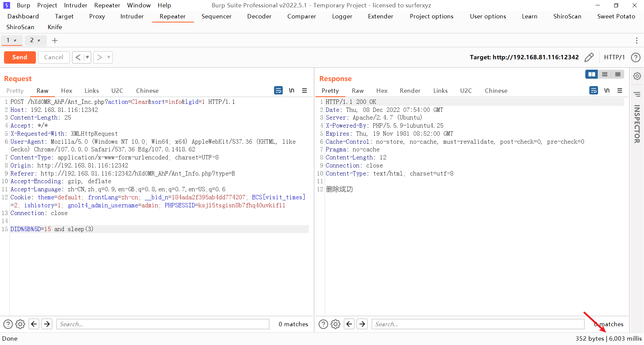Switch to the Comparer tab

coord(302,16)
